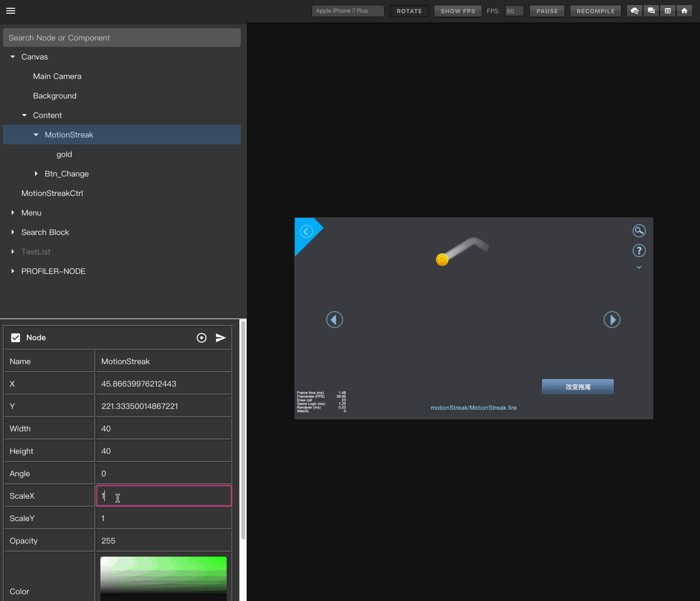Click the motionStreak/MotionStreak.fire link
The width and height of the screenshot is (700, 601).
point(473,408)
